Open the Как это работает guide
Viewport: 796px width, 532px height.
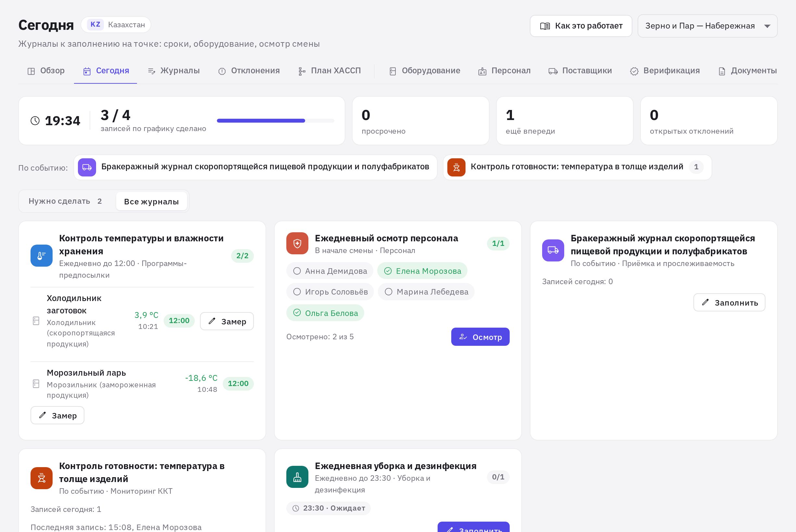(581, 26)
